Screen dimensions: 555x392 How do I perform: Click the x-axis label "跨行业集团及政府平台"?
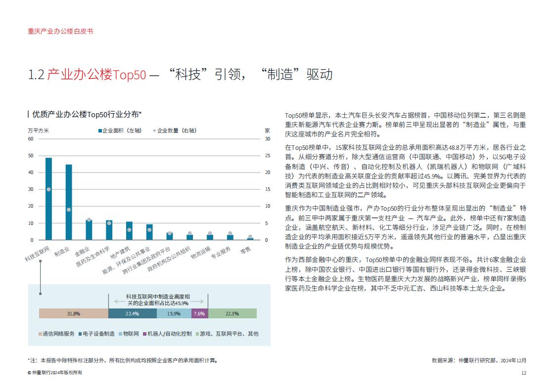point(146,261)
